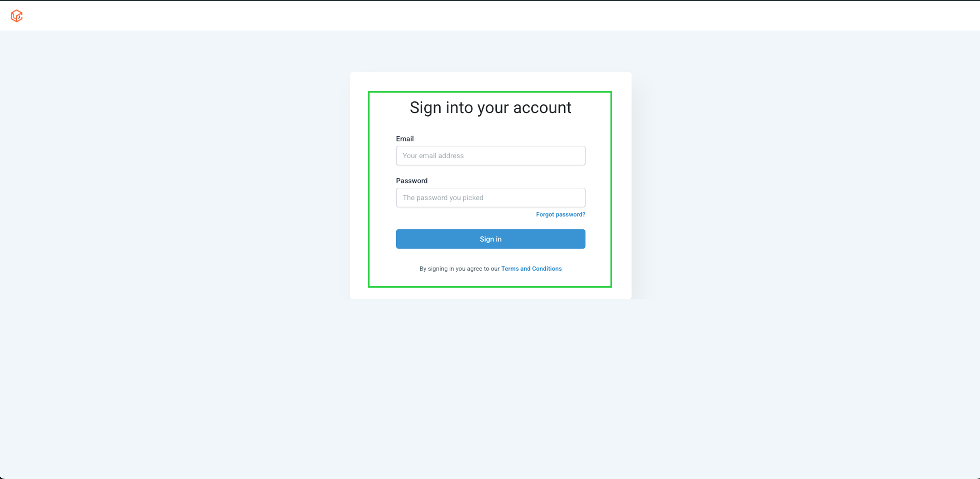Click the Password field label
The image size is (980, 479).
coord(412,181)
